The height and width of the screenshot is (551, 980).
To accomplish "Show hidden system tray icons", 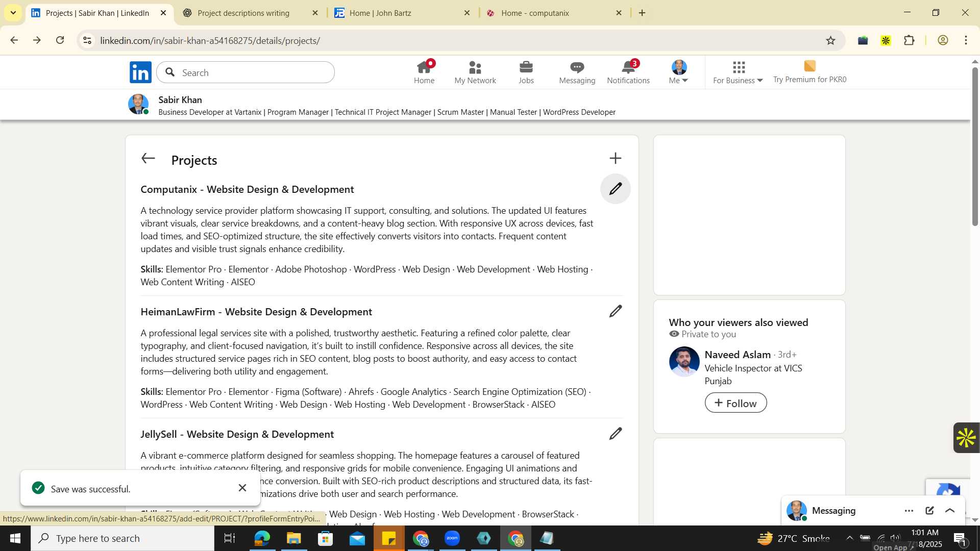I will (849, 538).
